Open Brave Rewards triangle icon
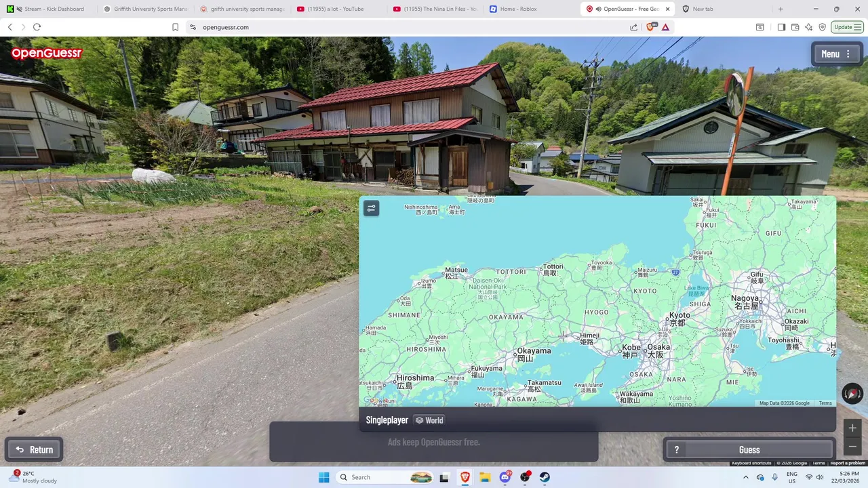The width and height of the screenshot is (868, 488). coord(665,27)
